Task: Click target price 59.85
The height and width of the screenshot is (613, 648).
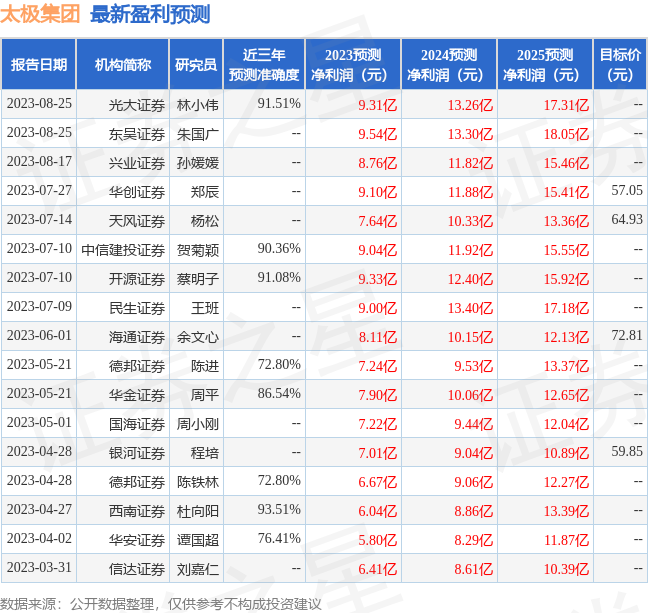Action: click(627, 451)
